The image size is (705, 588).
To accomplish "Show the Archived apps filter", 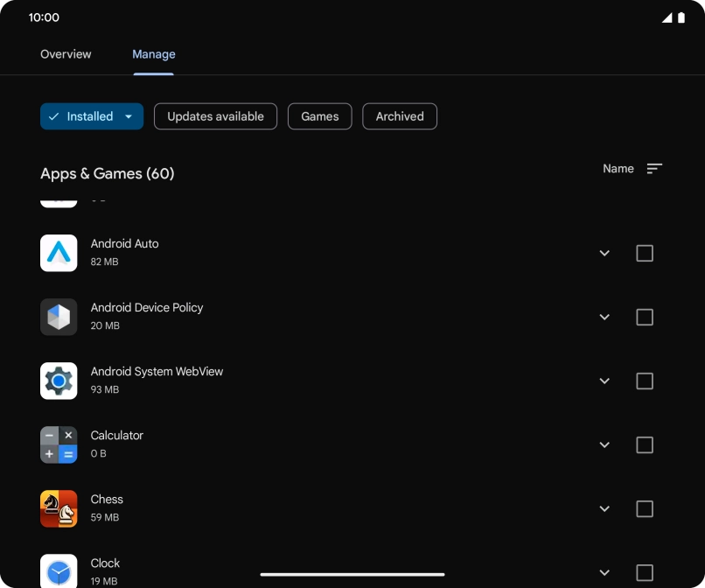I will point(400,116).
